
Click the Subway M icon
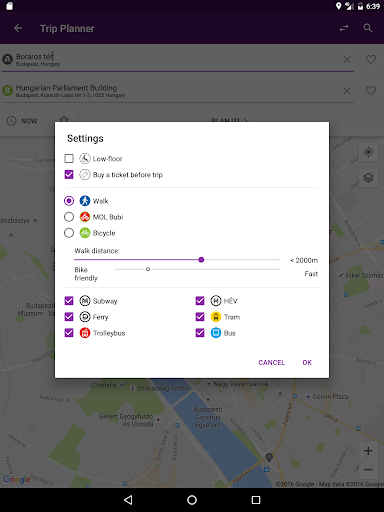pos(85,301)
